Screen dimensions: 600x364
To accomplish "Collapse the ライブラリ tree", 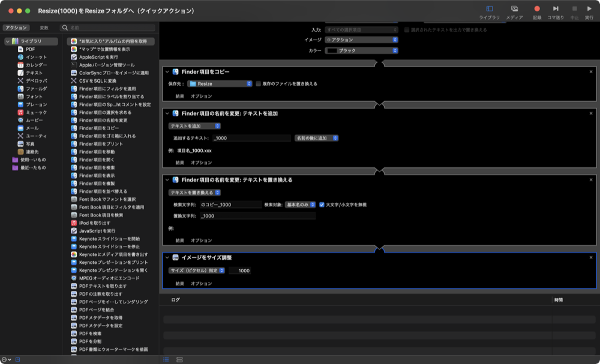I will pyautogui.click(x=7, y=41).
